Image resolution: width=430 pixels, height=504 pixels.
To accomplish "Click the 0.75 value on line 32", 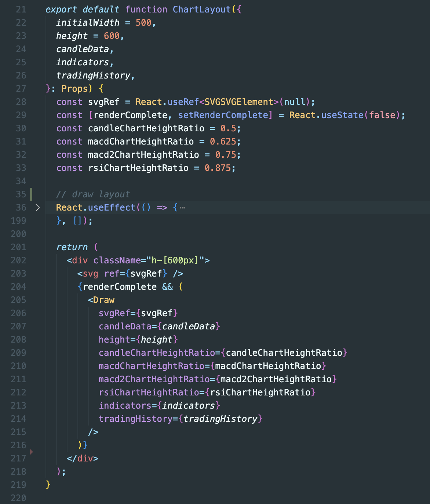I will pyautogui.click(x=226, y=155).
